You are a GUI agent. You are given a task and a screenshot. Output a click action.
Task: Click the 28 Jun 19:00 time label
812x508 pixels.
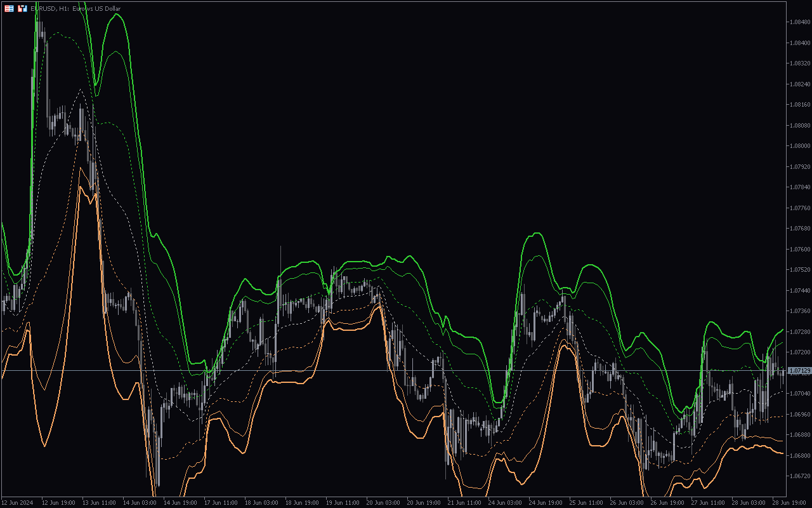(x=789, y=502)
